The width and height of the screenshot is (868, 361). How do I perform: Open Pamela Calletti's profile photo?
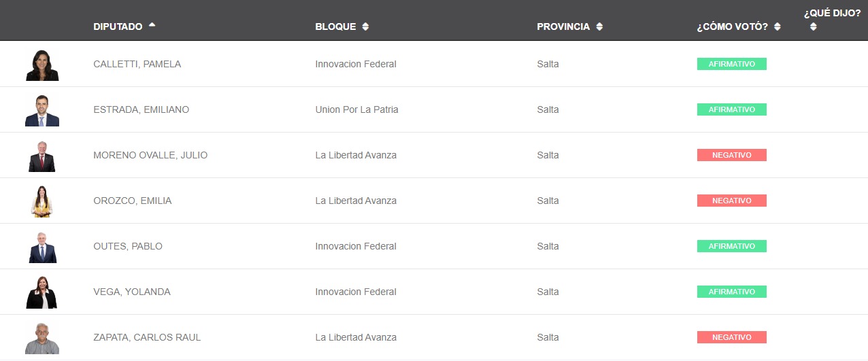[42, 65]
